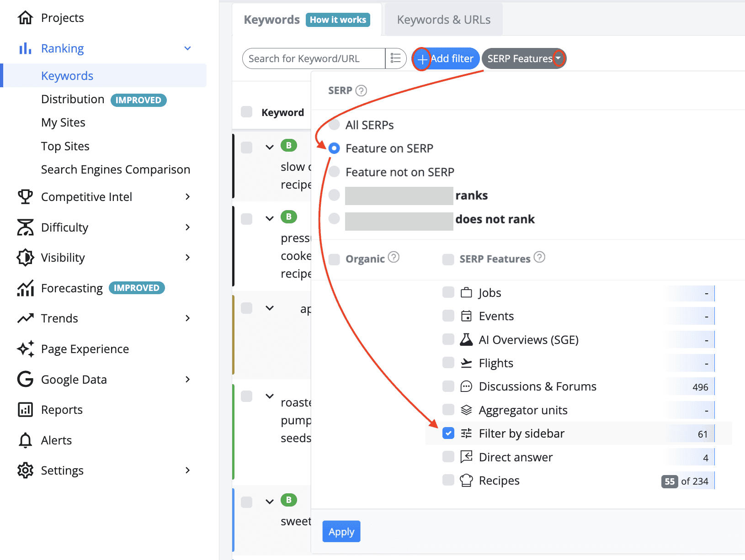This screenshot has height=560, width=745.
Task: Click the Reports sidebar item
Action: tap(62, 410)
